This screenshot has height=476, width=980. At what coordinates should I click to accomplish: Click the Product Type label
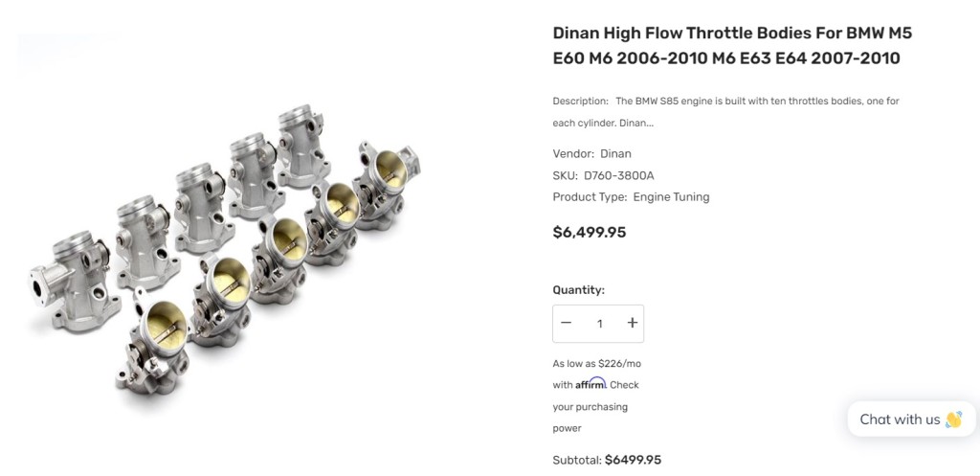pyautogui.click(x=590, y=197)
